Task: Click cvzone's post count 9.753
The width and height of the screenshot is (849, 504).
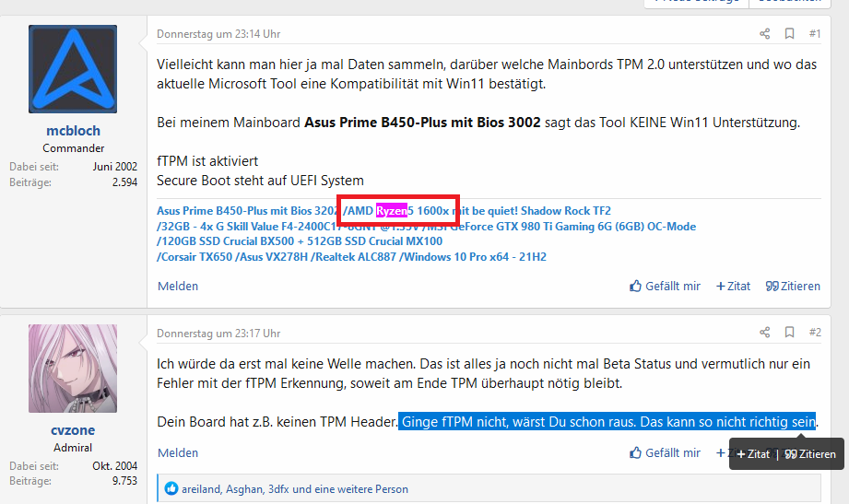Action: pos(124,481)
